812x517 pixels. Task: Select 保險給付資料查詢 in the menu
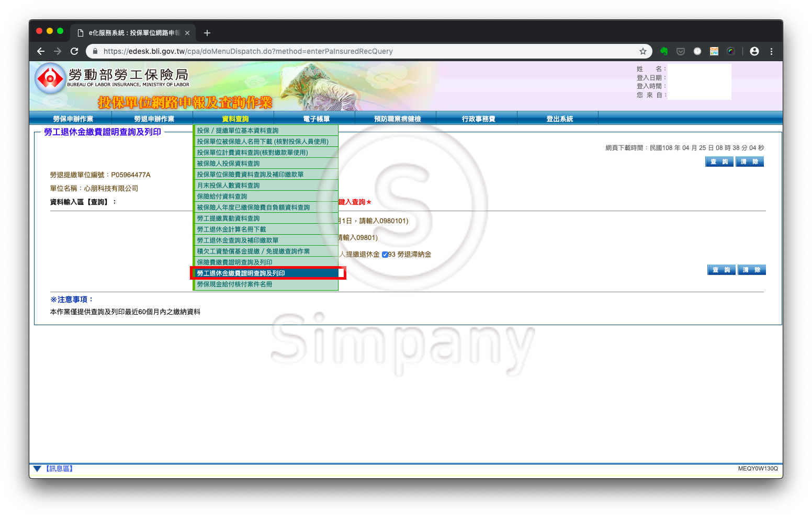[x=222, y=197]
